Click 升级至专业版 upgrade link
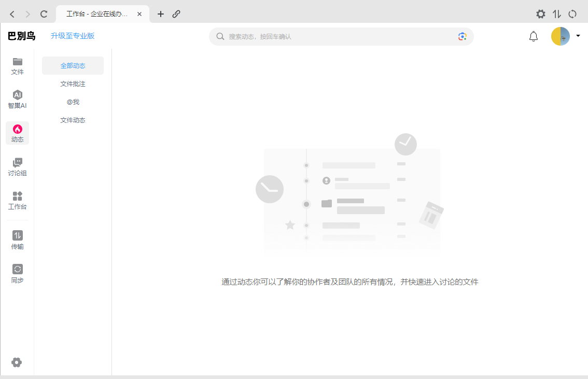Image resolution: width=588 pixels, height=379 pixels. point(73,36)
